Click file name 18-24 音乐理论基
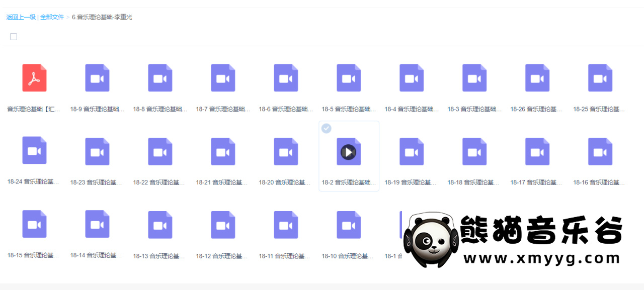Image resolution: width=644 pixels, height=290 pixels. coord(34,181)
